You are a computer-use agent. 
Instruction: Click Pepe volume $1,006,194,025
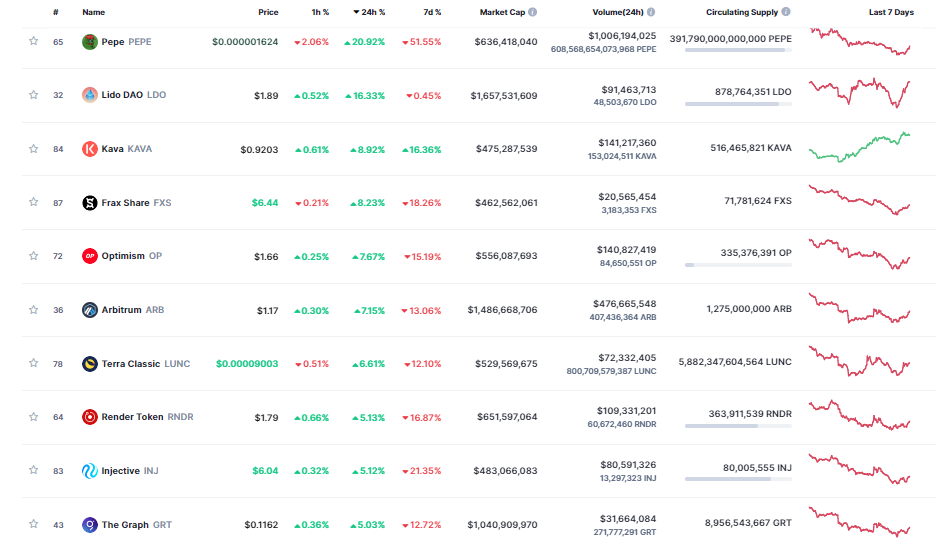point(622,36)
